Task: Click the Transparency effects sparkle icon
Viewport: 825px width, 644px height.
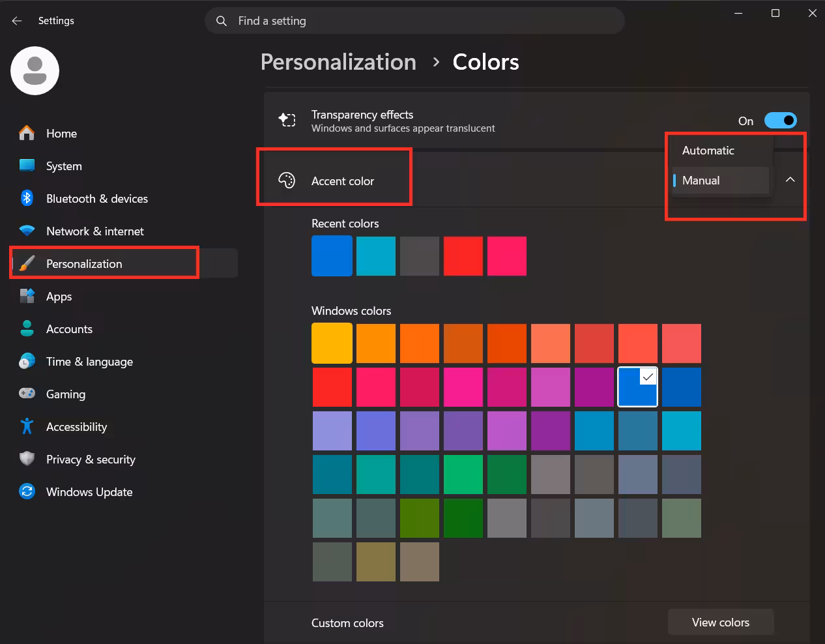Action: pyautogui.click(x=287, y=120)
